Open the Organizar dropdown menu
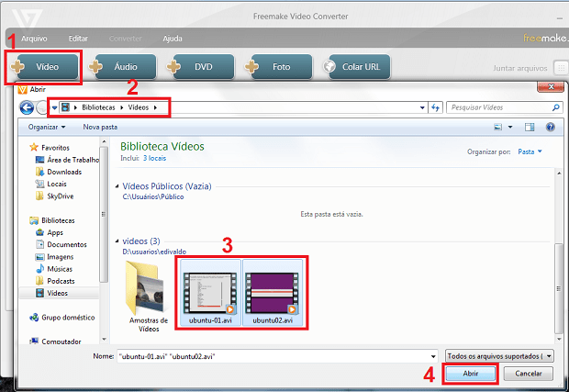 click(x=47, y=127)
